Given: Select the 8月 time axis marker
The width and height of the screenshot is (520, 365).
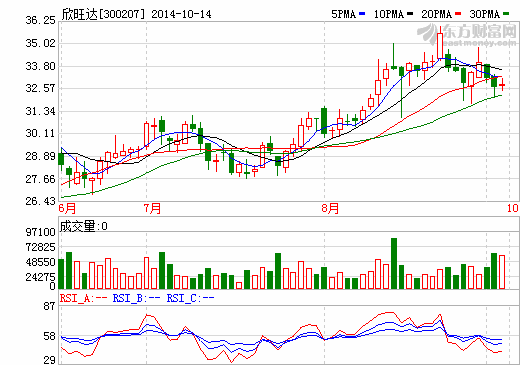Looking at the screenshot, I should 330,208.
